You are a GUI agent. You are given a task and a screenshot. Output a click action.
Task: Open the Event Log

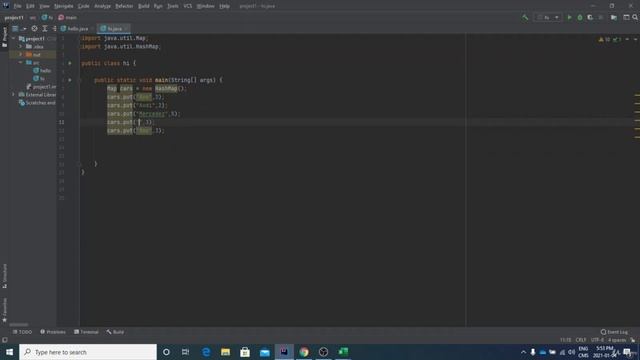[x=614, y=332]
